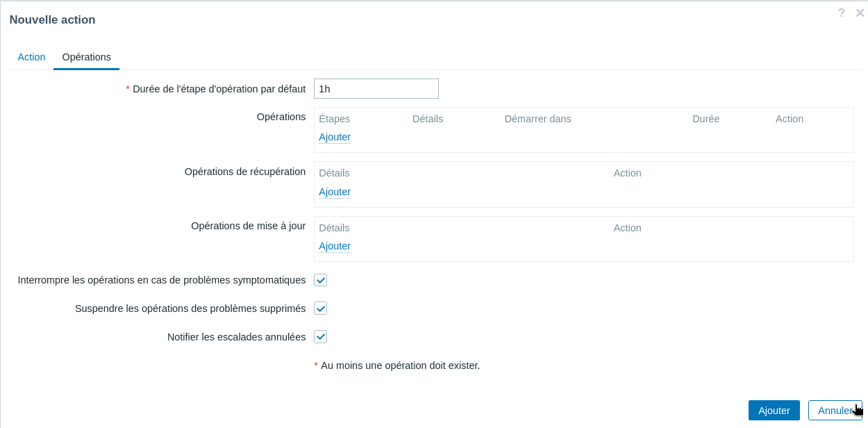Click Ajouter link in the Opérations table
This screenshot has width=868, height=428.
coord(335,137)
